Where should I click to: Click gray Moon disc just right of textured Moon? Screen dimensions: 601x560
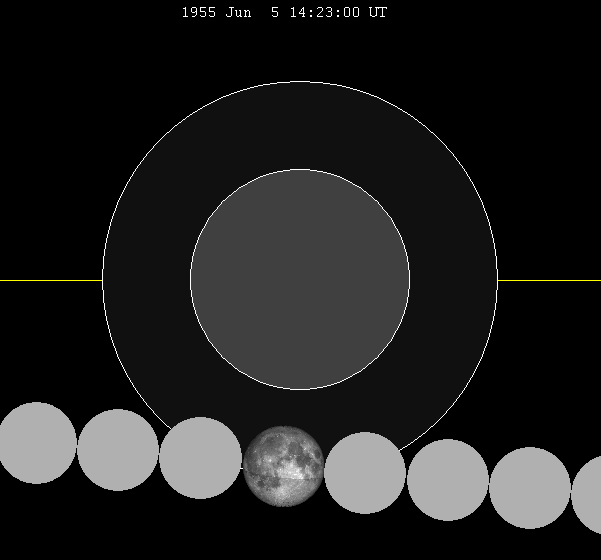click(x=365, y=473)
